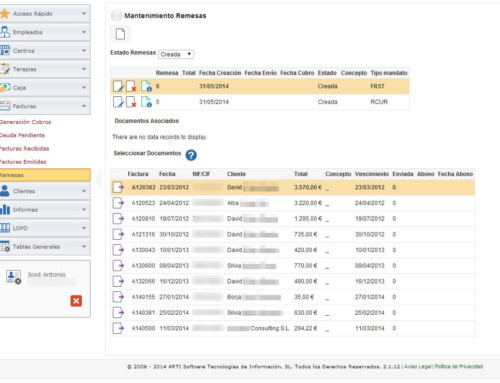Image resolution: width=500 pixels, height=383 pixels.
Task: Expand the Clientes menu section
Action: (x=45, y=191)
